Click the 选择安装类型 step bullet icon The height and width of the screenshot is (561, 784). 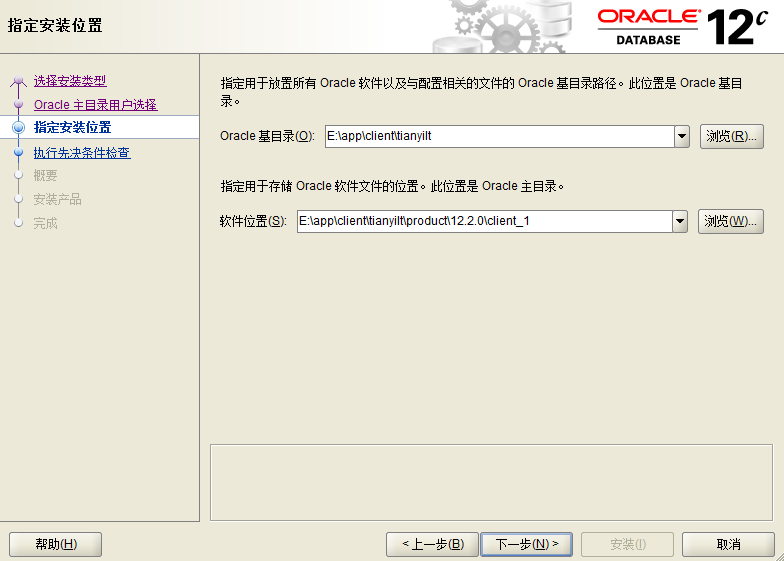[x=18, y=80]
